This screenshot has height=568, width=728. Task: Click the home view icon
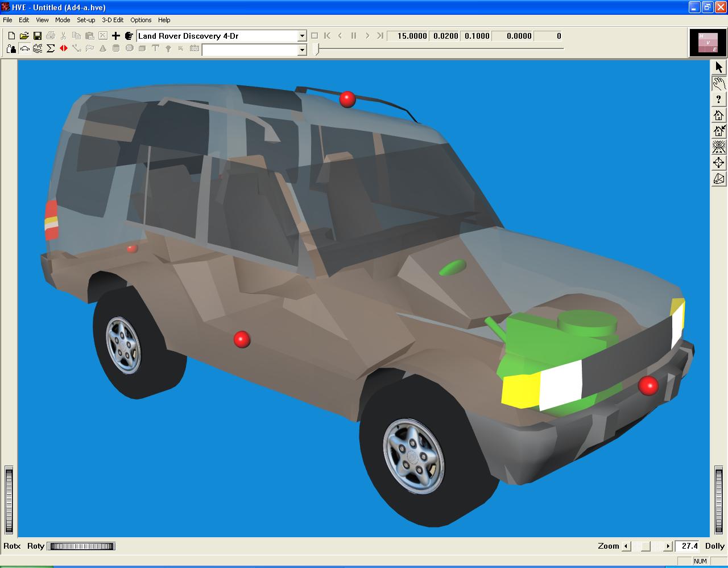719,116
